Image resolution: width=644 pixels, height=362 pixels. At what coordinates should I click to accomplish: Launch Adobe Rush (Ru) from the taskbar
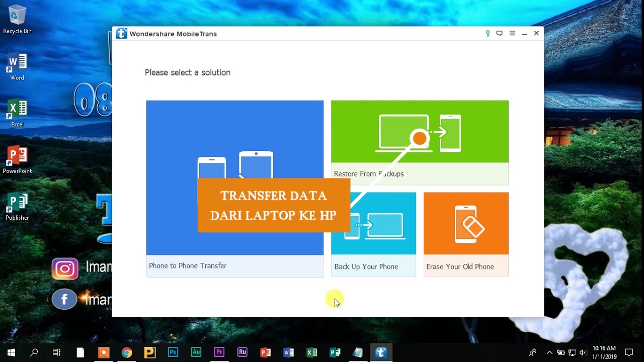243,352
